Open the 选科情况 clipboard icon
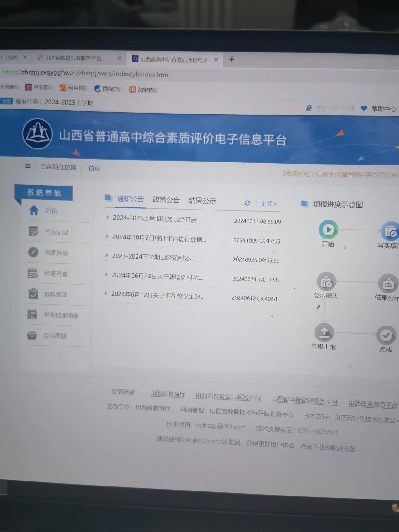 coord(33,293)
